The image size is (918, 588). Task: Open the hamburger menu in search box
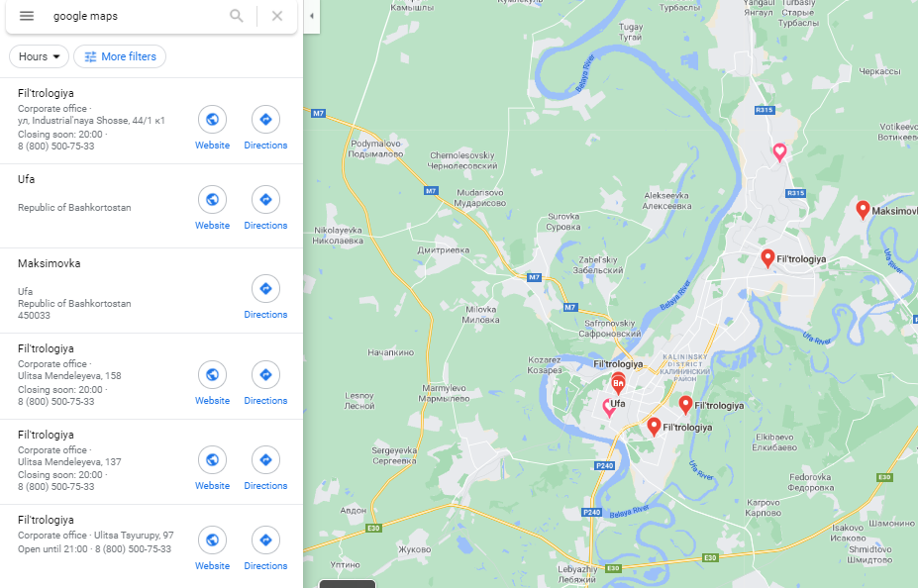(27, 16)
